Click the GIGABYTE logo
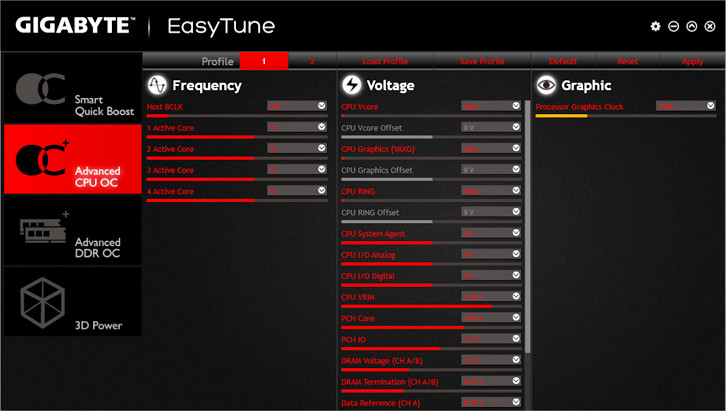 [x=75, y=25]
